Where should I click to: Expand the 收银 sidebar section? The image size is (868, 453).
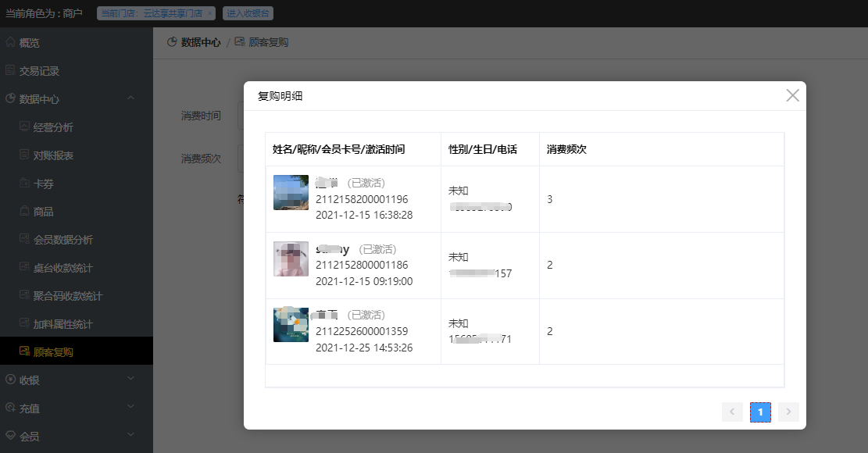pos(77,380)
